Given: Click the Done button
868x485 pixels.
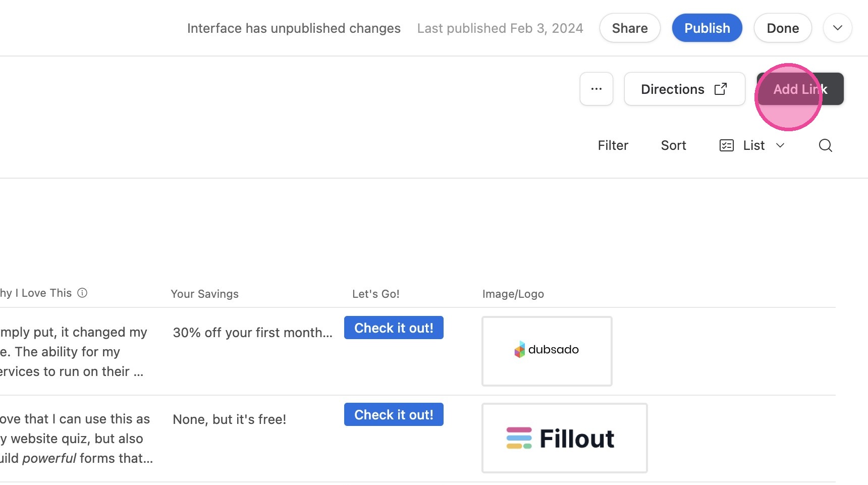Looking at the screenshot, I should [783, 28].
